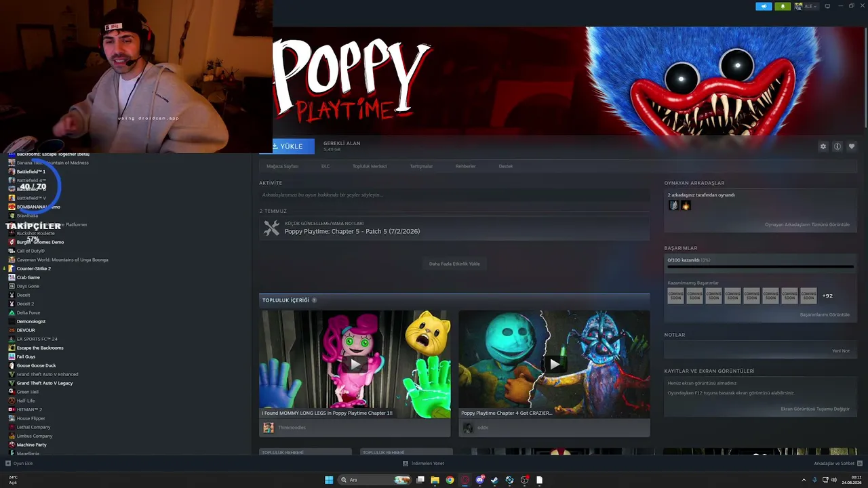868x488 pixels.
Task: Click the Başarımlarını Görüntüle link
Action: [x=825, y=314]
